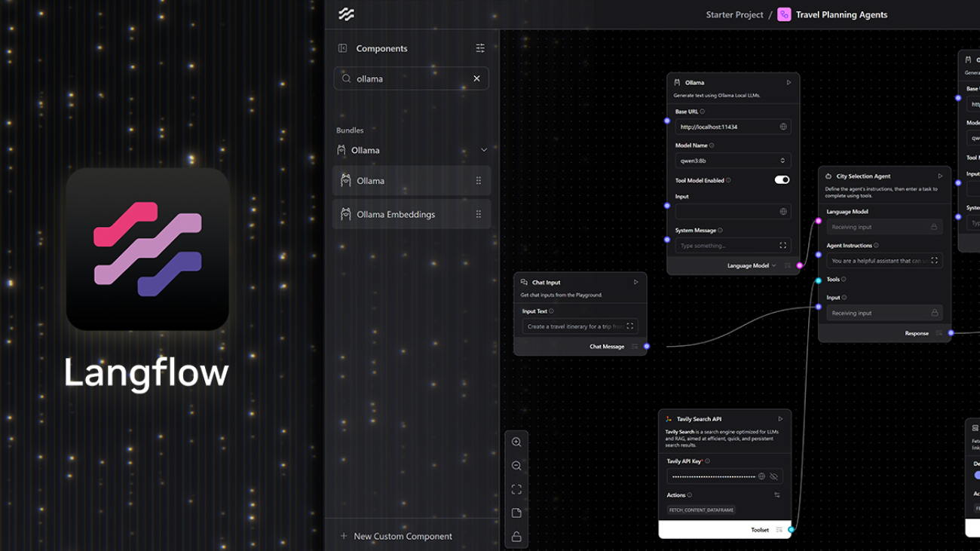This screenshot has height=551, width=980.
Task: Run the Ollama node play icon
Action: pyautogui.click(x=789, y=82)
